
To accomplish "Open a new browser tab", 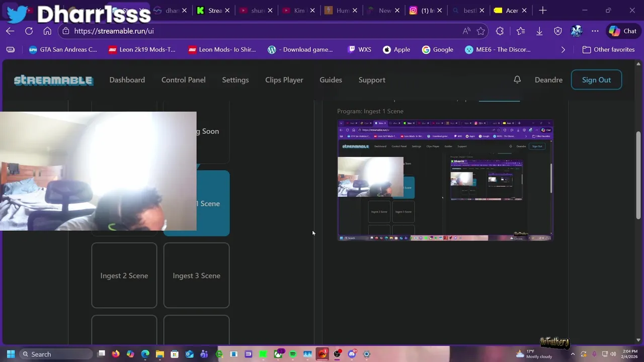I will 542,10.
